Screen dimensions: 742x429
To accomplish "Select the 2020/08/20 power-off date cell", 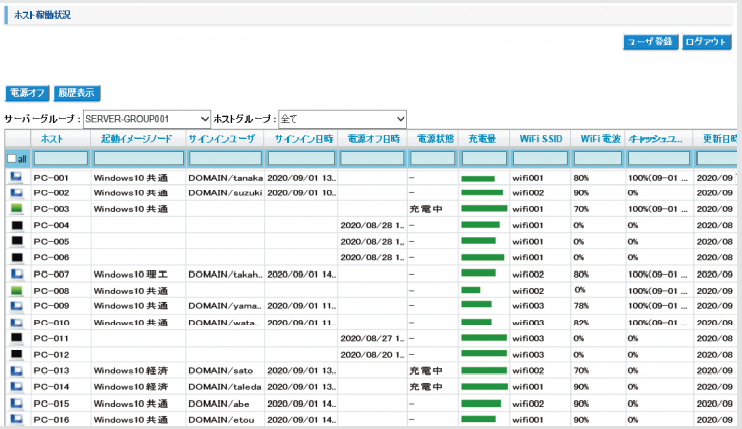I will 372,354.
